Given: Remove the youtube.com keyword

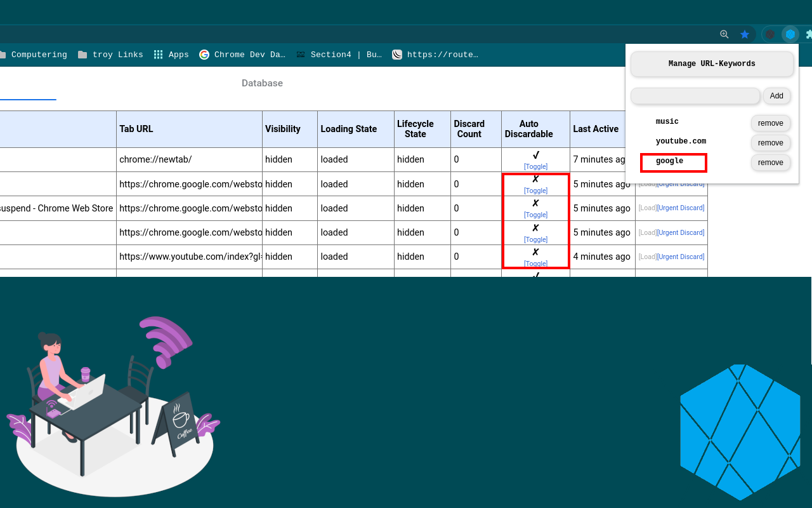Looking at the screenshot, I should pos(771,143).
